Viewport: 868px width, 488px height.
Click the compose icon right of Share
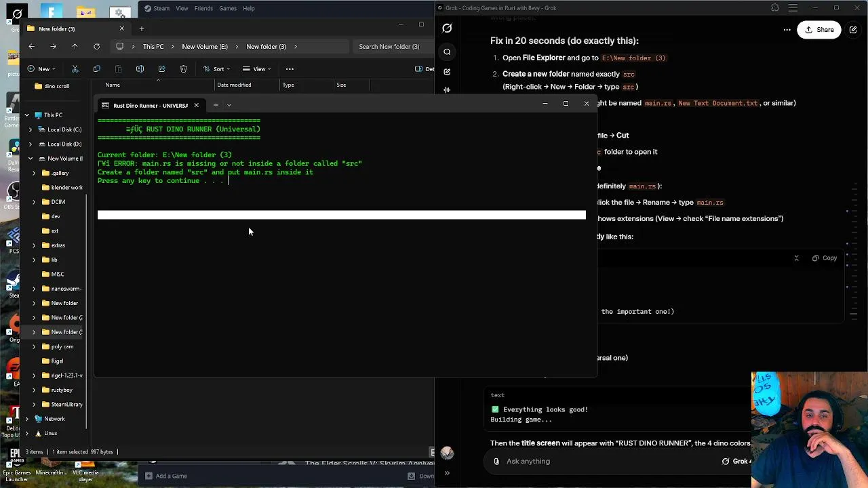[x=853, y=30]
